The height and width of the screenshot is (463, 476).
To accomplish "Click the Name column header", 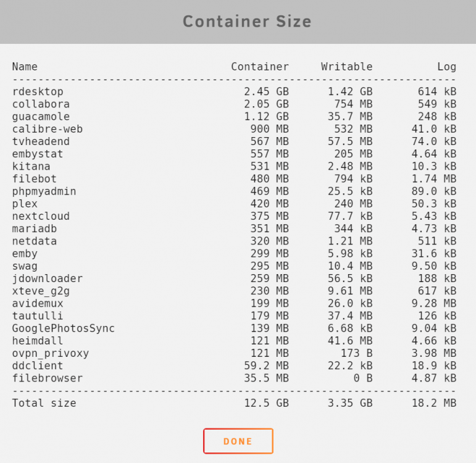I will (25, 67).
